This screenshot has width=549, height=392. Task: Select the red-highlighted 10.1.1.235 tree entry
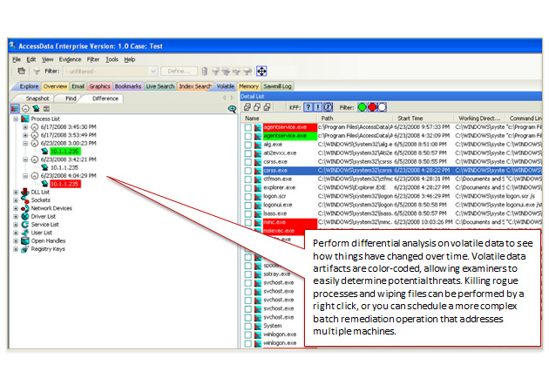tap(65, 184)
